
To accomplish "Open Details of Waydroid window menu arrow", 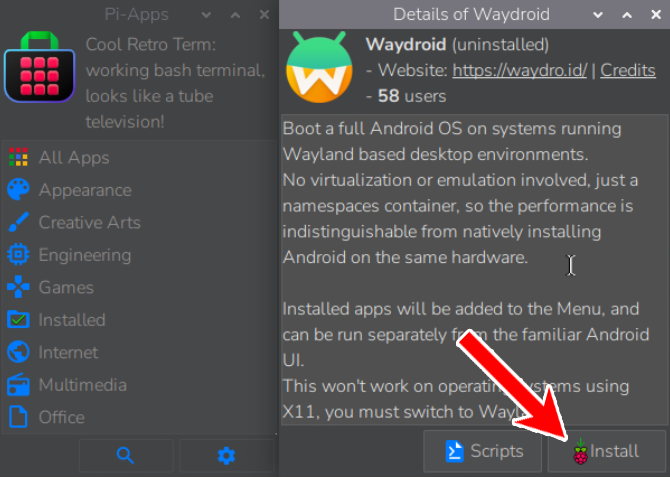I will 597,15.
